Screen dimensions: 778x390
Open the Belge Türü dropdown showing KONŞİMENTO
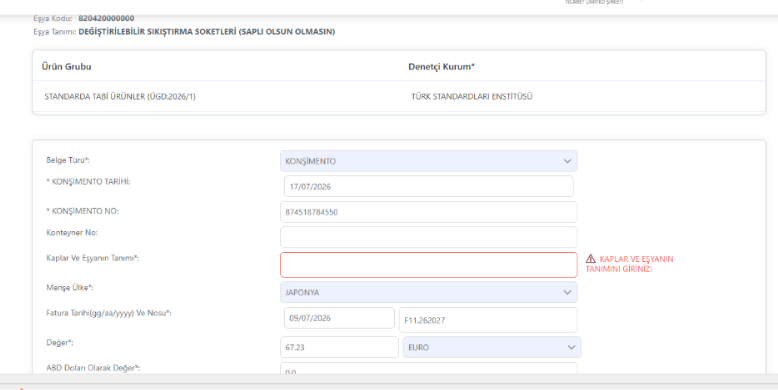coord(429,161)
